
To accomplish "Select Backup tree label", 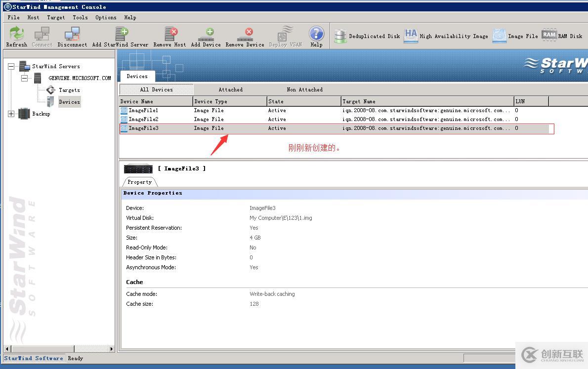I will [x=41, y=114].
